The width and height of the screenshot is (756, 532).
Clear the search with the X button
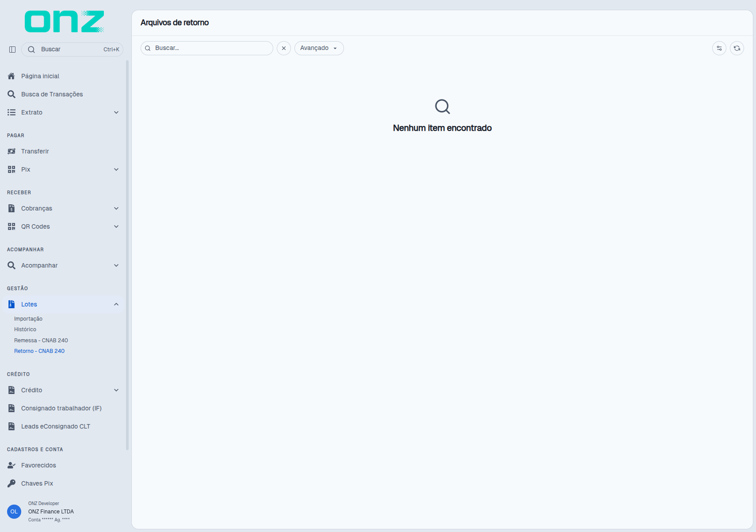click(284, 48)
